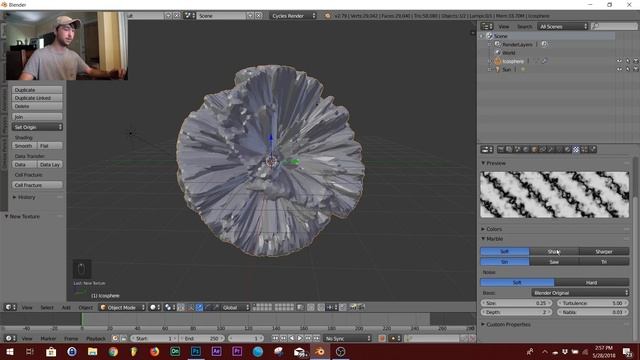The height and width of the screenshot is (360, 640).
Task: Click the Sun lamp icon in outliner
Action: click(x=498, y=69)
